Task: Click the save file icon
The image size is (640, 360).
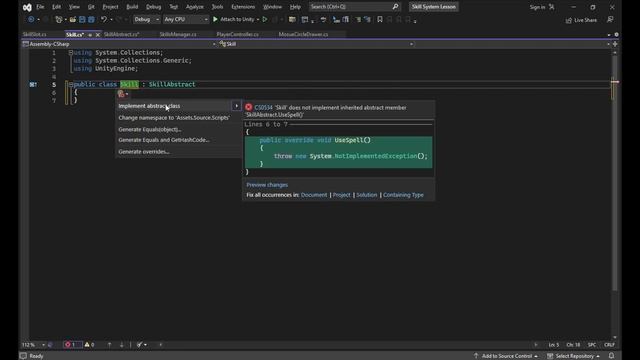Action: (x=82, y=20)
